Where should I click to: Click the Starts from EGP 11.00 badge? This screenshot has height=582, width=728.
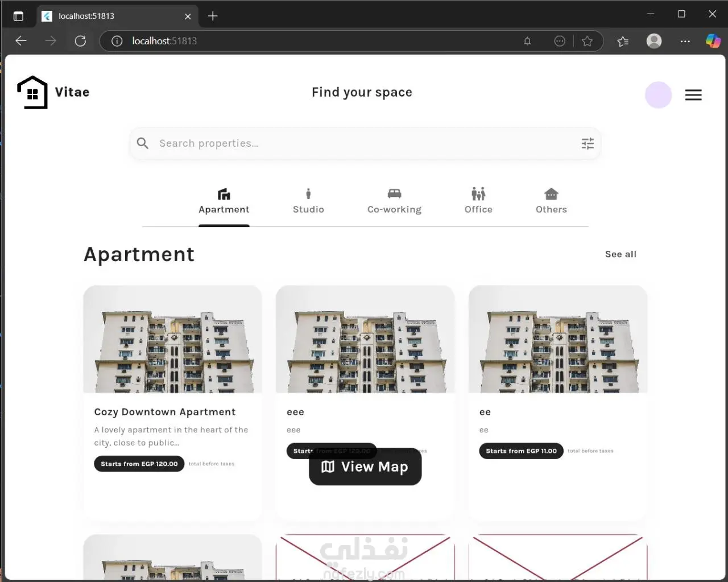click(x=521, y=451)
